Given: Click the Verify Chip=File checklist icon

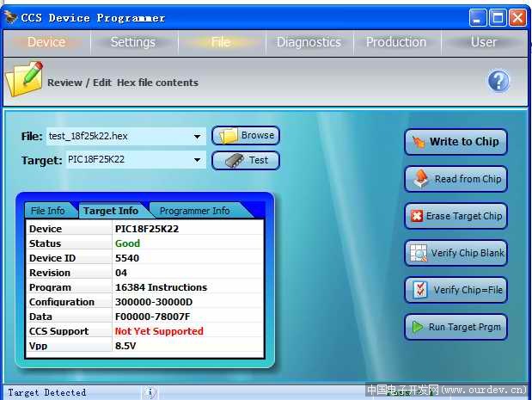Looking at the screenshot, I should point(420,290).
